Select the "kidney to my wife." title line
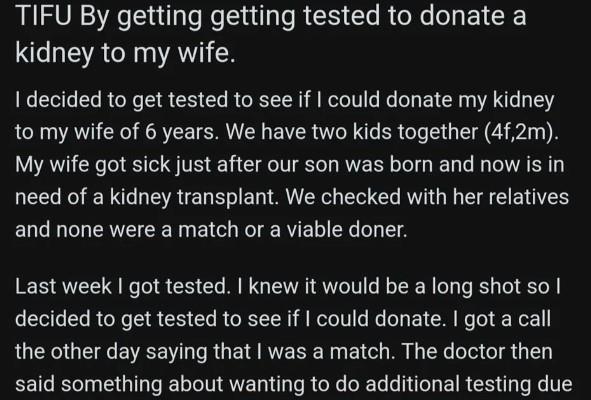The width and height of the screenshot is (591, 400). click(x=125, y=53)
